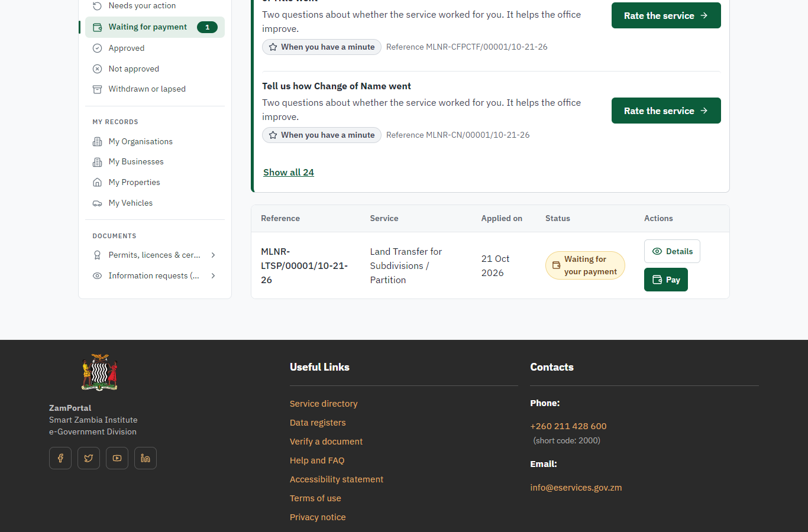Viewport: 808px width, 532px height.
Task: Click the car icon beside My Vehicles
Action: click(x=98, y=203)
